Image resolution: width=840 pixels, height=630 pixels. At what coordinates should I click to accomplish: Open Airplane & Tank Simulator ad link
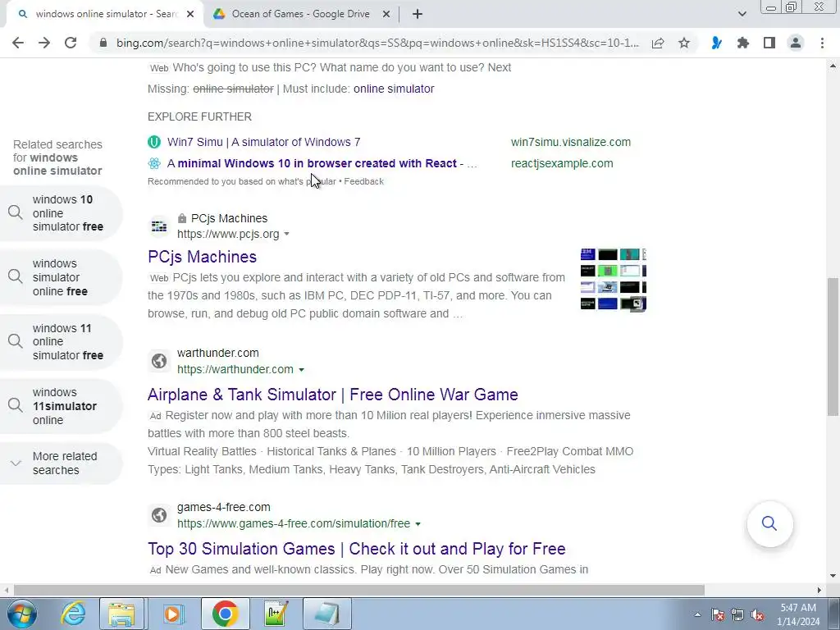click(x=333, y=395)
